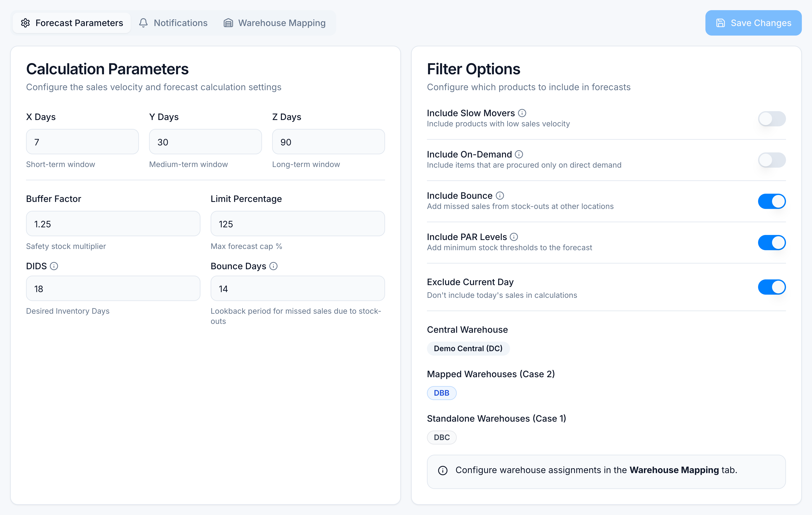Click the bell icon on Notifications tab

[143, 23]
